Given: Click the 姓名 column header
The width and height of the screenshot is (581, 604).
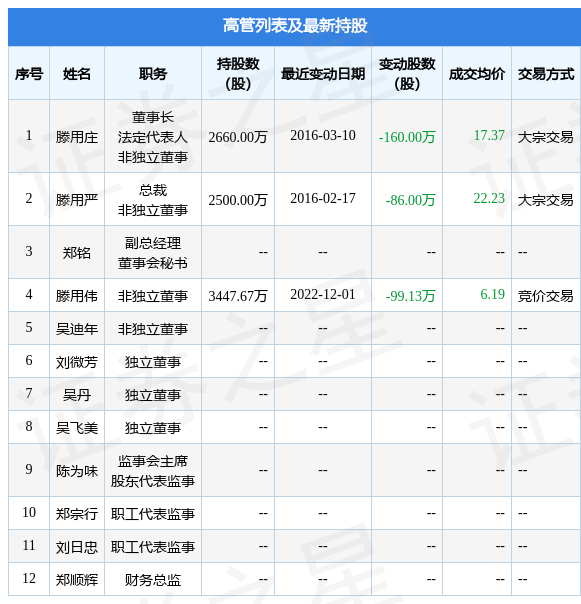Looking at the screenshot, I should point(77,73).
